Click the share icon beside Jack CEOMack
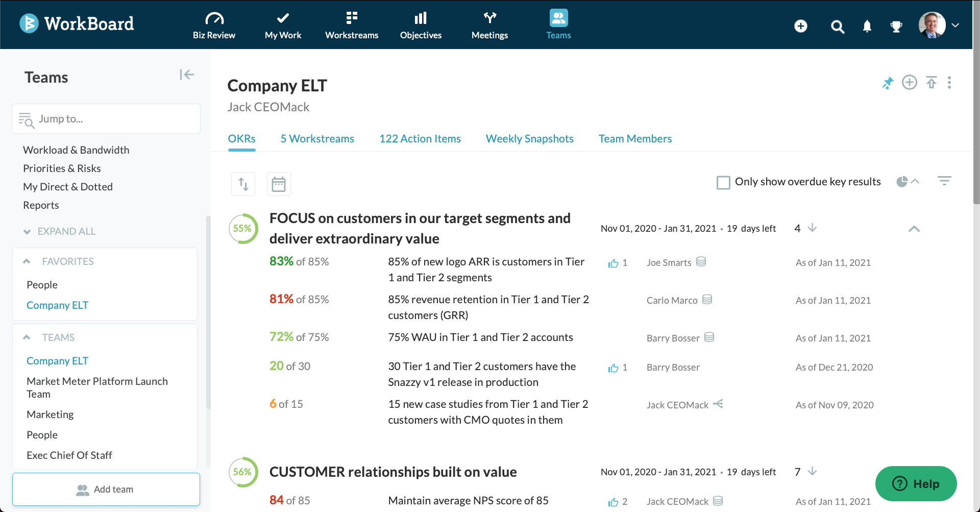 click(x=718, y=404)
